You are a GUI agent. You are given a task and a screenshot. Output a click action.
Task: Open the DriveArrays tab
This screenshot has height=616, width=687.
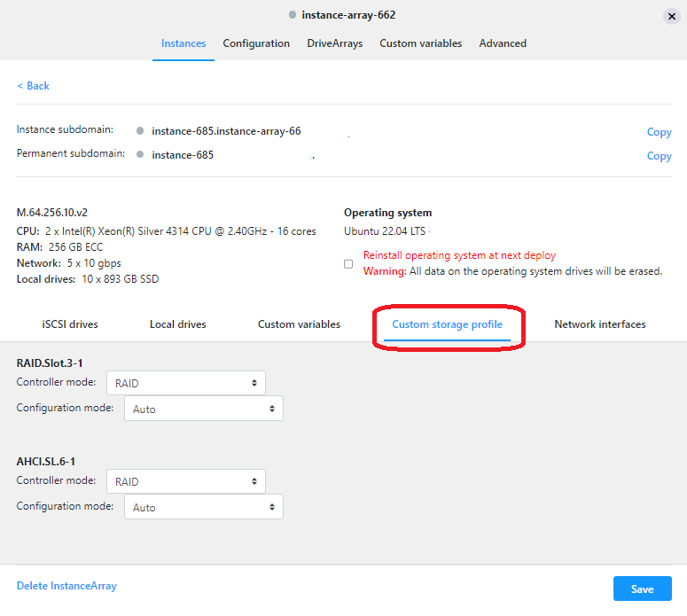[x=334, y=43]
